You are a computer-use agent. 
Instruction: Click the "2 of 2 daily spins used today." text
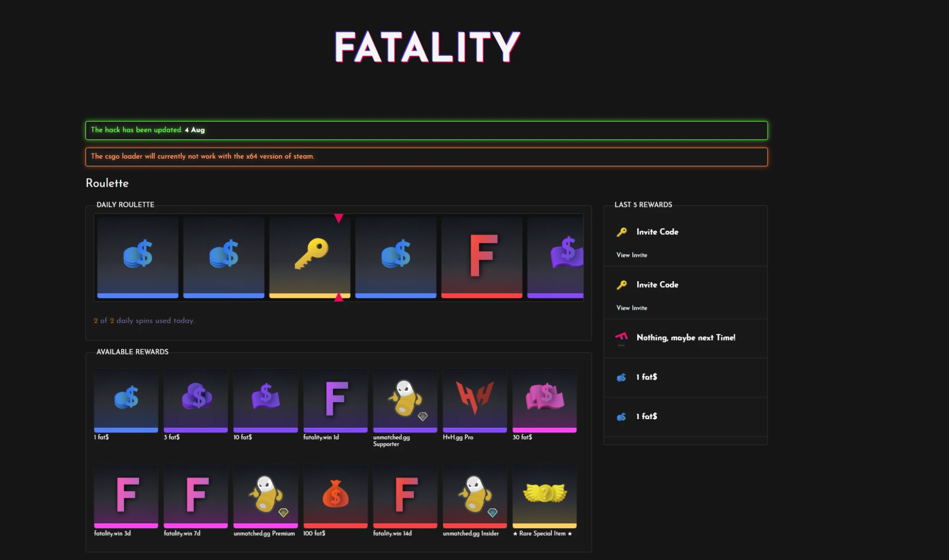(144, 321)
